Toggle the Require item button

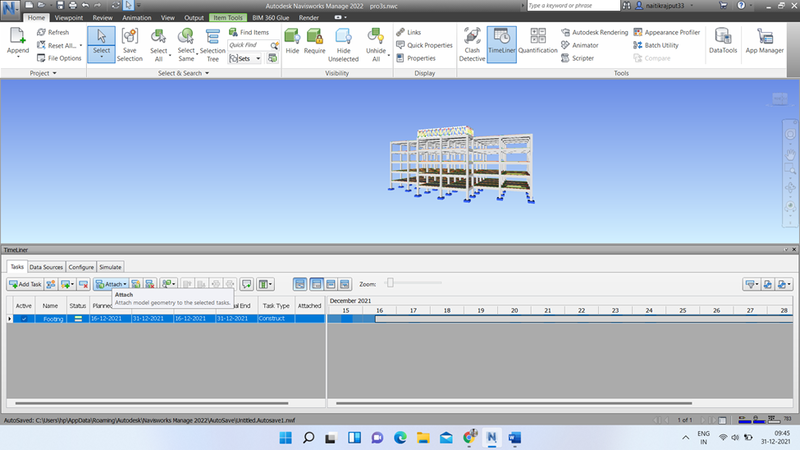click(314, 41)
